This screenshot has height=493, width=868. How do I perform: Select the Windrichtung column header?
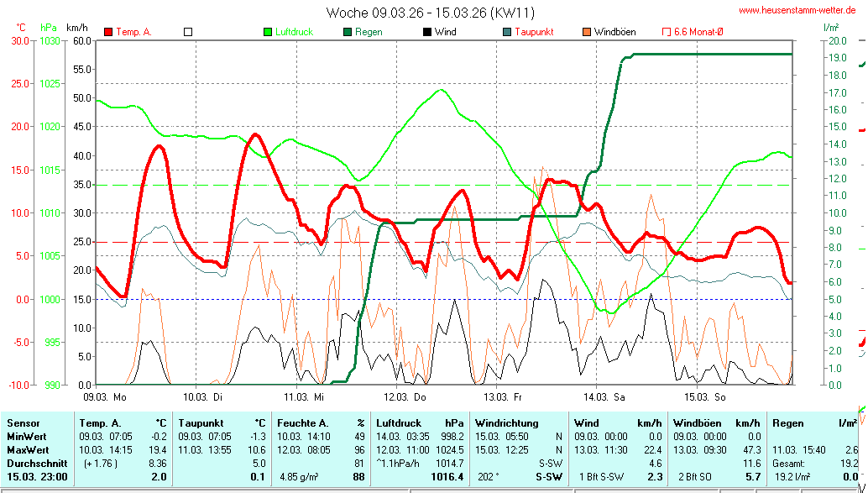click(x=506, y=423)
